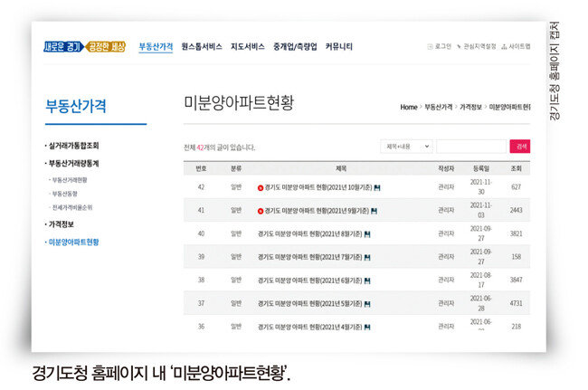Open the 2021년 8월기준 post
This screenshot has height=390, width=588.
tap(309, 234)
